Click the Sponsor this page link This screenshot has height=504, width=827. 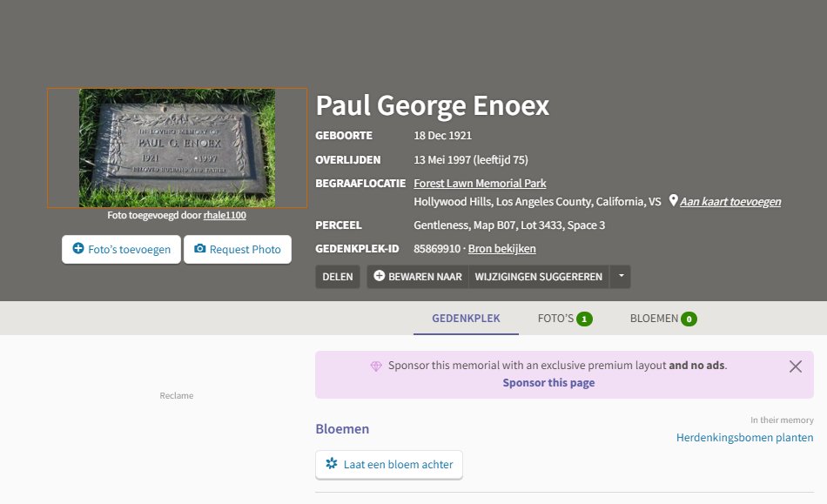click(x=548, y=383)
